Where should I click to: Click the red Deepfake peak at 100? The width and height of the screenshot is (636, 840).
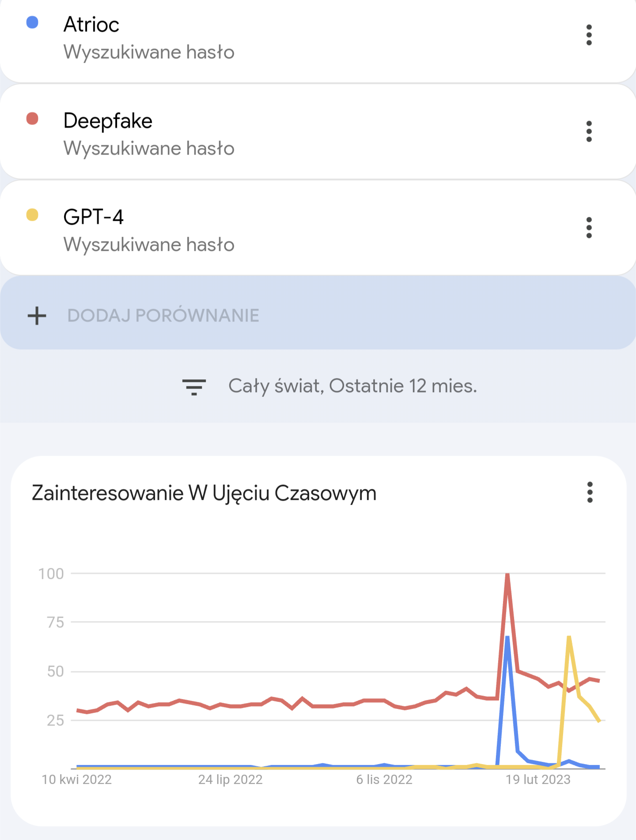point(507,574)
